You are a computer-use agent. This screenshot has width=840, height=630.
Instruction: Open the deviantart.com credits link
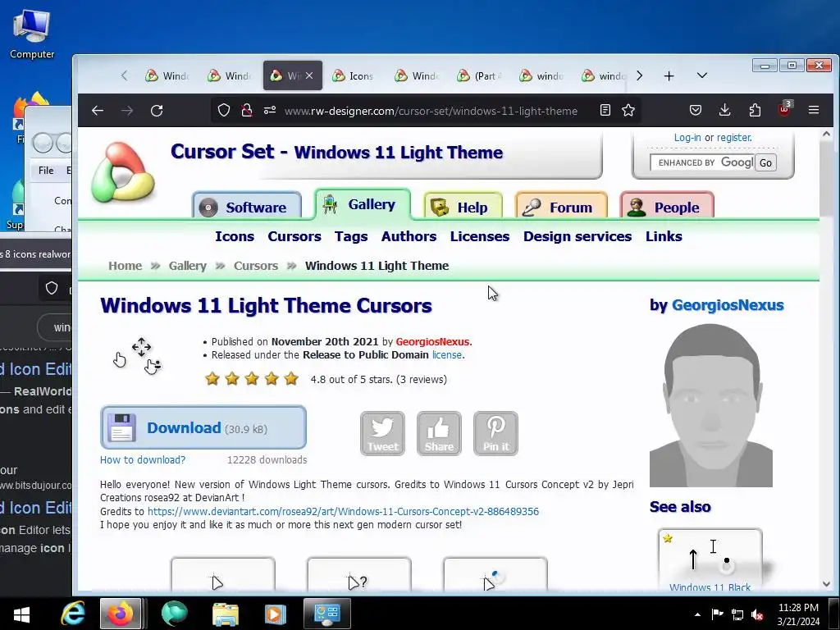click(x=343, y=511)
